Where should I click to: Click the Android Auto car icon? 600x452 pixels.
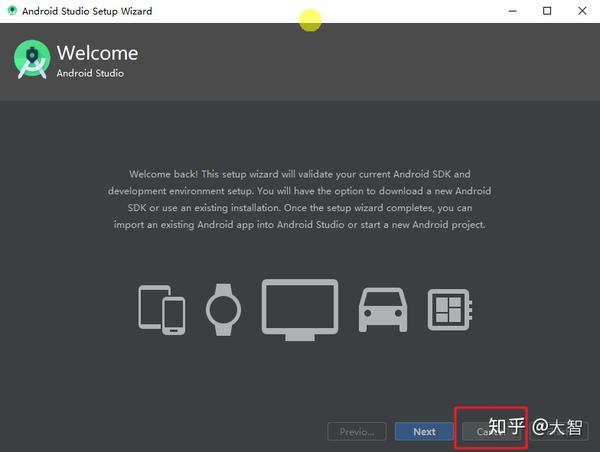tap(383, 310)
